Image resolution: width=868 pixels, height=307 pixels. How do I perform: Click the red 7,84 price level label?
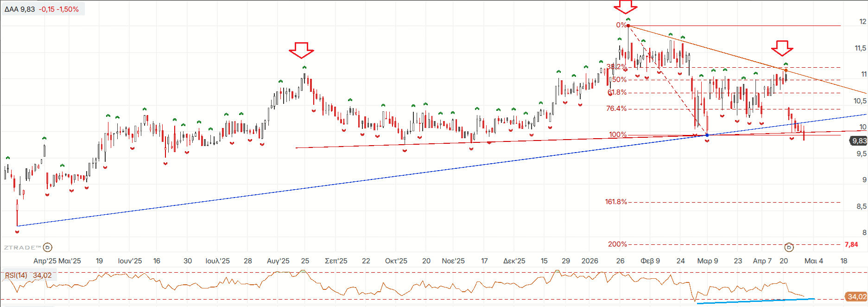click(851, 244)
